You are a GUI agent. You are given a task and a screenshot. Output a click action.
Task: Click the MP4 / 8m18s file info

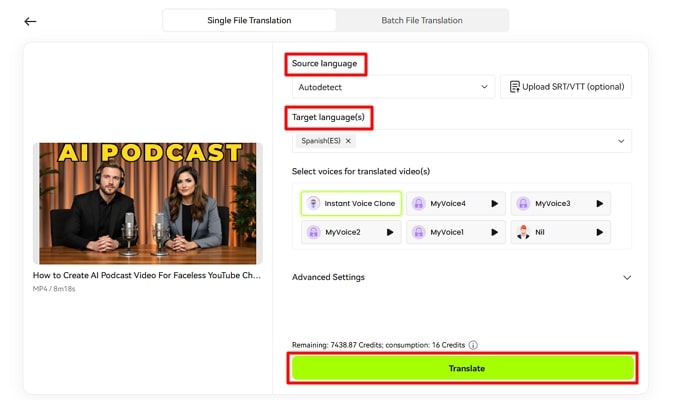[x=54, y=289]
